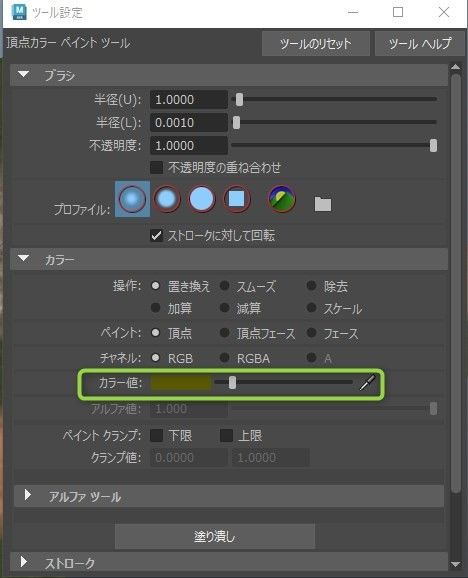
Task: Select the square brush profile icon
Action: (237, 199)
